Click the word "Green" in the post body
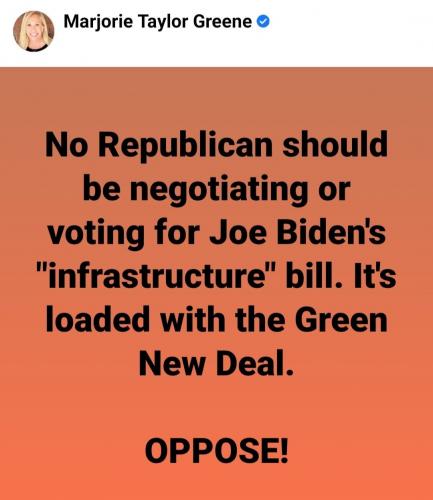 (x=341, y=320)
